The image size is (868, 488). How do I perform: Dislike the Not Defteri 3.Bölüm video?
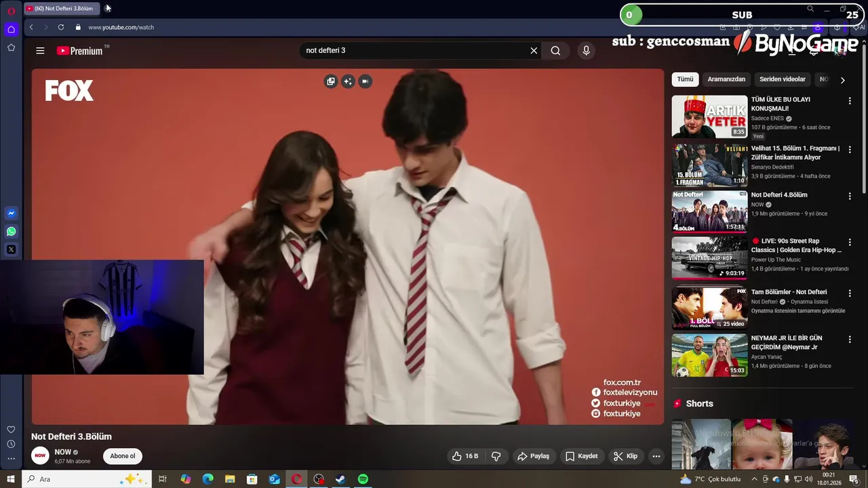(496, 456)
